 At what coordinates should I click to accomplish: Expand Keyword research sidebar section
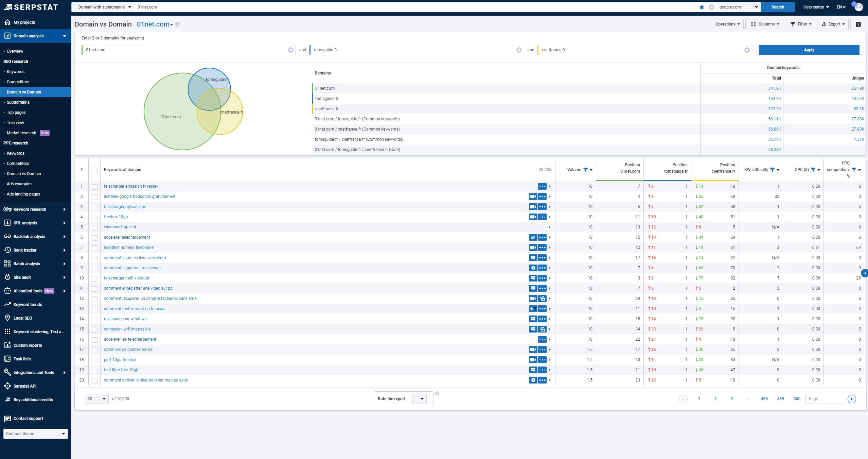(x=35, y=209)
